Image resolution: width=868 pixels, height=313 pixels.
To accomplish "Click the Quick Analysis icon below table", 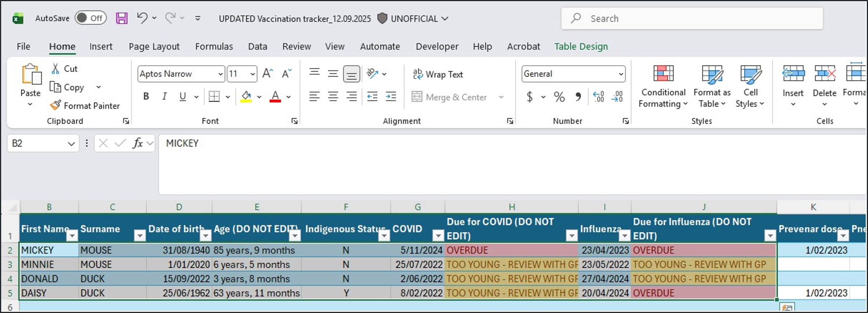I will 787,307.
